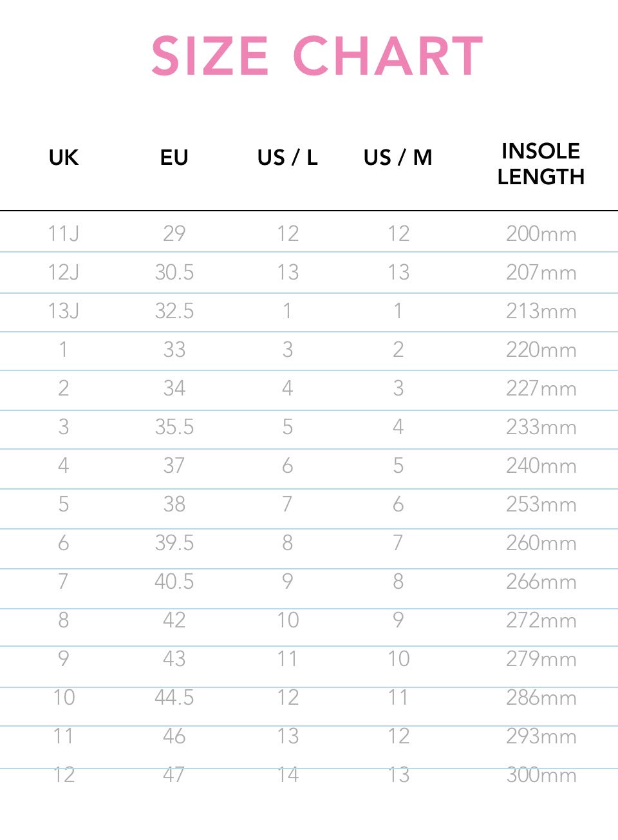Select the US / M column header
Image resolution: width=618 pixels, height=840 pixels.
[x=398, y=158]
